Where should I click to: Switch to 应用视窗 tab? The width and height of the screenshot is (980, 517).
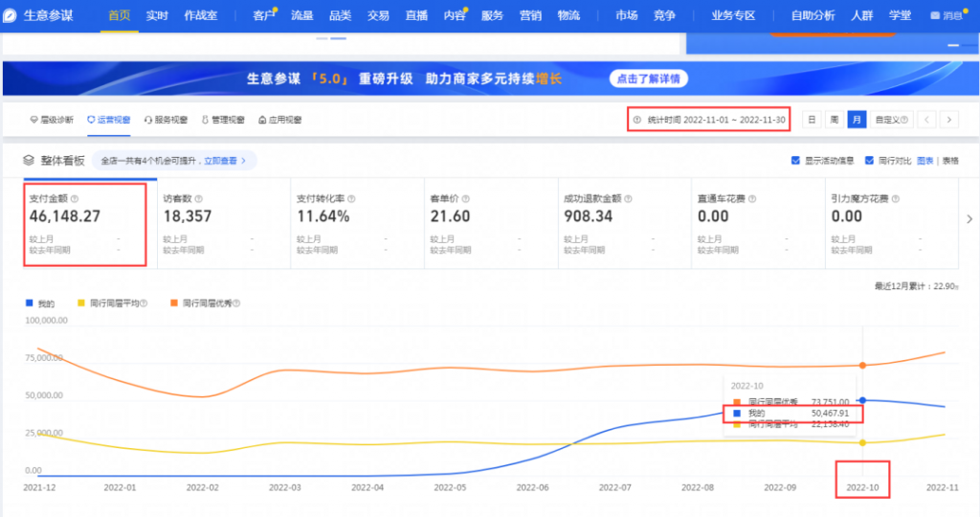(280, 120)
